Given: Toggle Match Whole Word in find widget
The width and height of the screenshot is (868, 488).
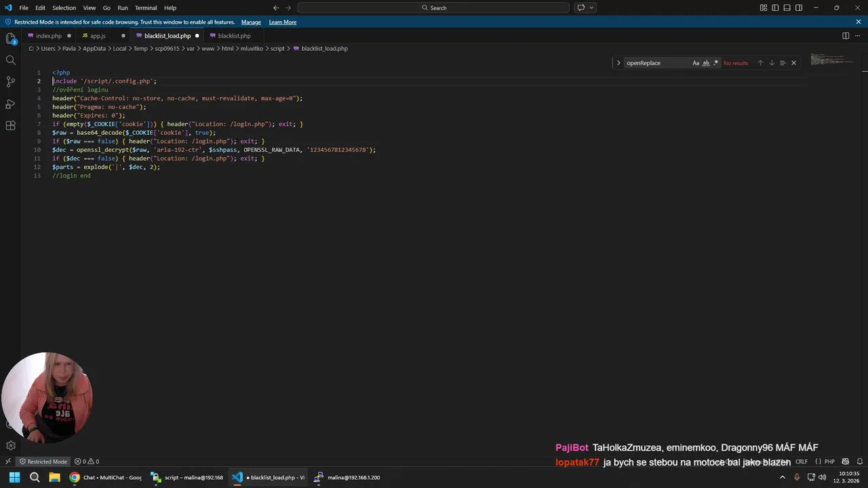Looking at the screenshot, I should pos(706,63).
